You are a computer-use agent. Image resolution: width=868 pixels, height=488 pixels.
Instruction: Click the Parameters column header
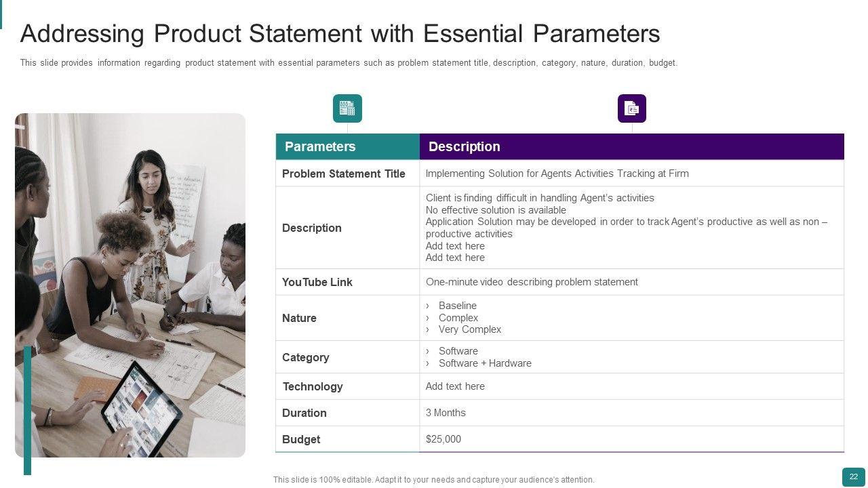click(x=320, y=146)
